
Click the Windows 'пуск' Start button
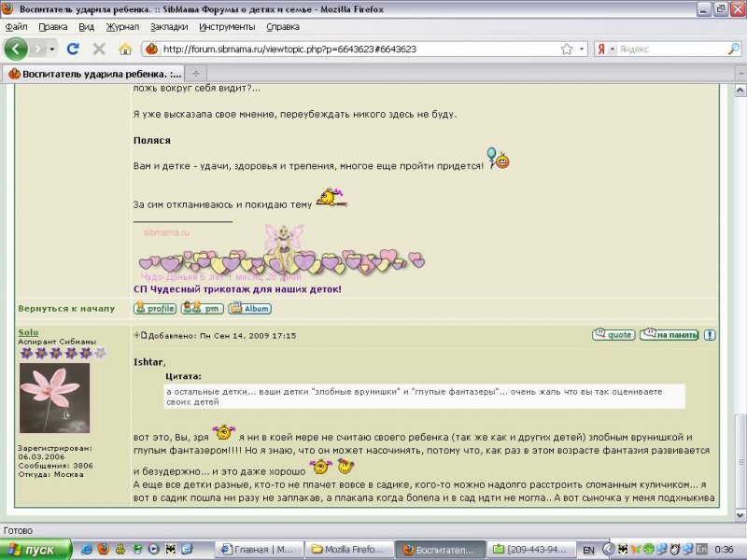(x=34, y=549)
